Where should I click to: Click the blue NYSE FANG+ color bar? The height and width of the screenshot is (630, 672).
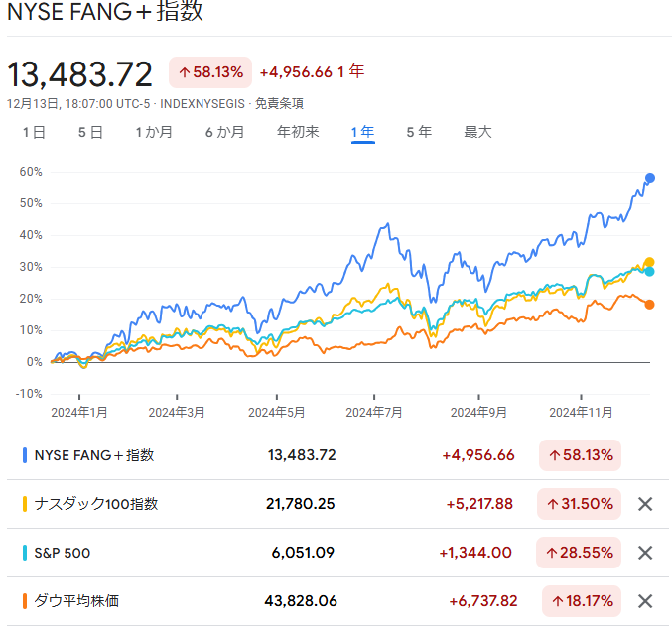[25, 455]
